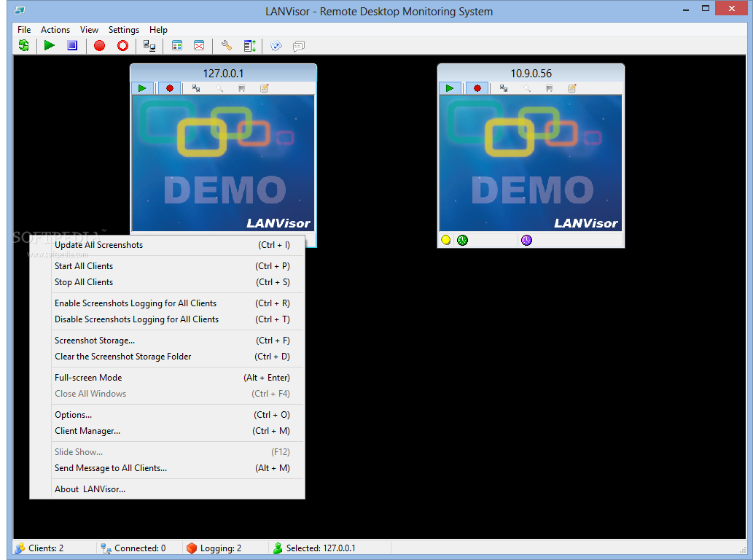Click yellow status circle in 10.9.0.56 window

click(x=445, y=240)
